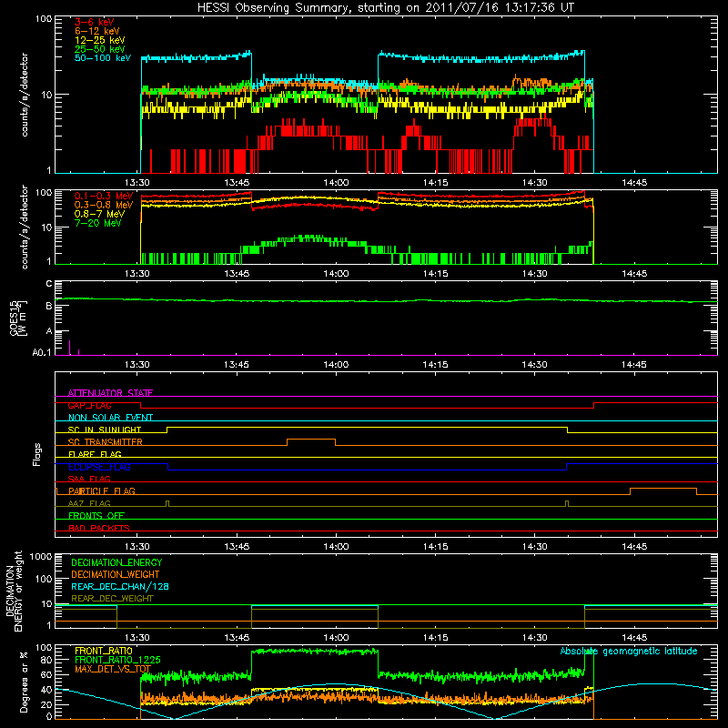Click the 0.3-0.8 MeV legend entry

coord(104,205)
